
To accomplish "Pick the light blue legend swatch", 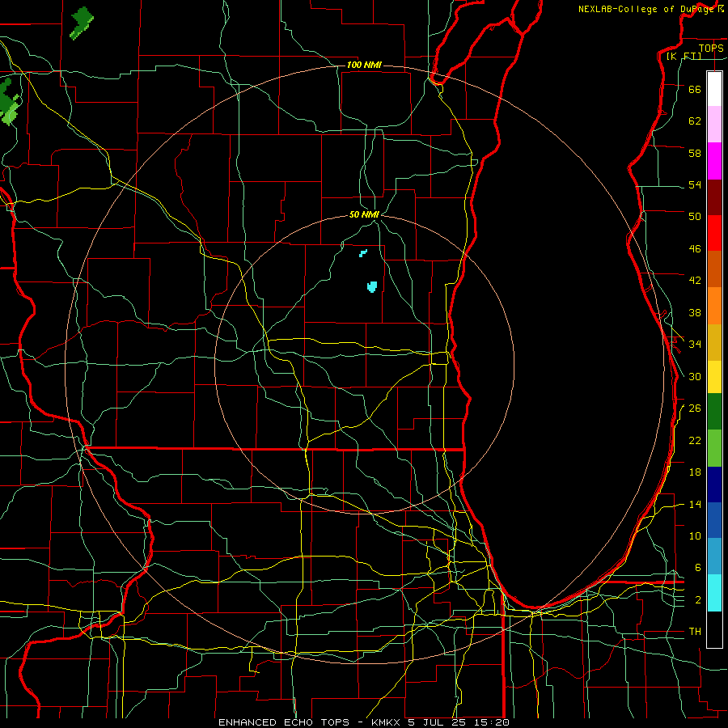I will pyautogui.click(x=714, y=557).
